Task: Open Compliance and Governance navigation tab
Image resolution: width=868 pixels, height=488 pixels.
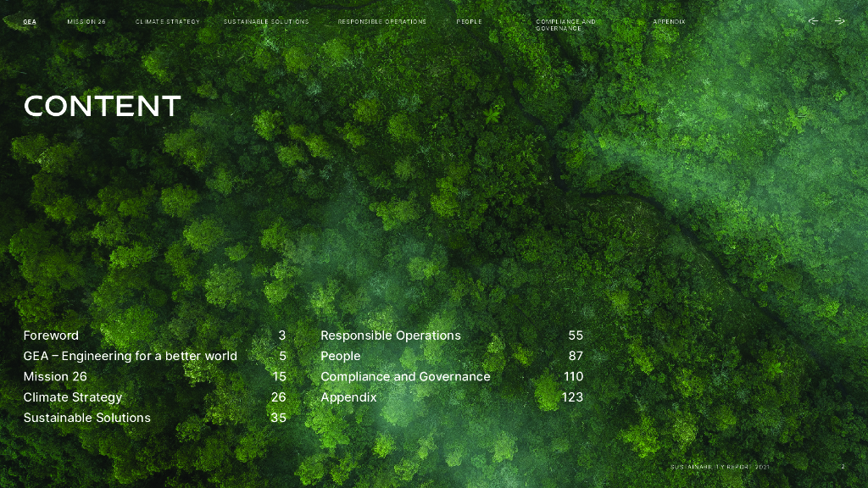Action: click(565, 25)
